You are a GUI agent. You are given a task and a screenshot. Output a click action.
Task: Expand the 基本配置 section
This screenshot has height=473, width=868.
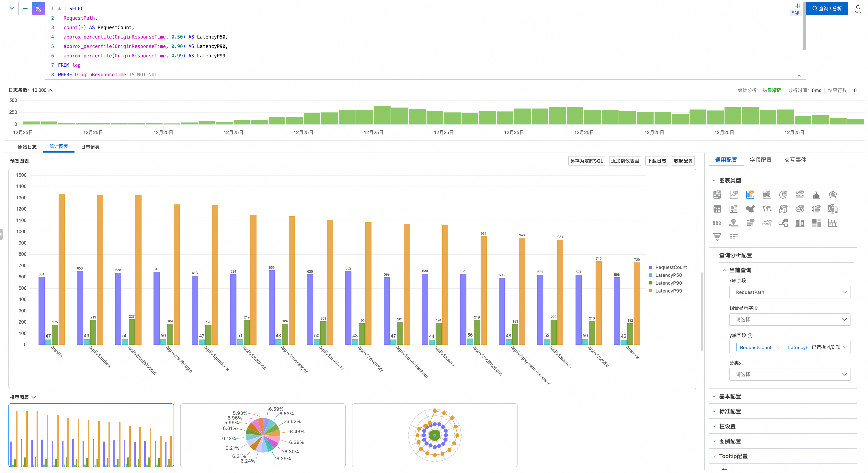730,396
